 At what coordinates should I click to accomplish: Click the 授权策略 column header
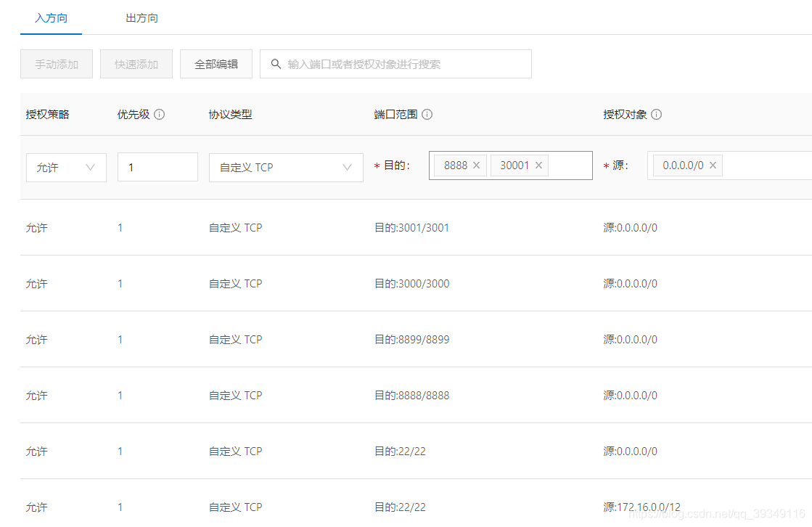[x=47, y=115]
